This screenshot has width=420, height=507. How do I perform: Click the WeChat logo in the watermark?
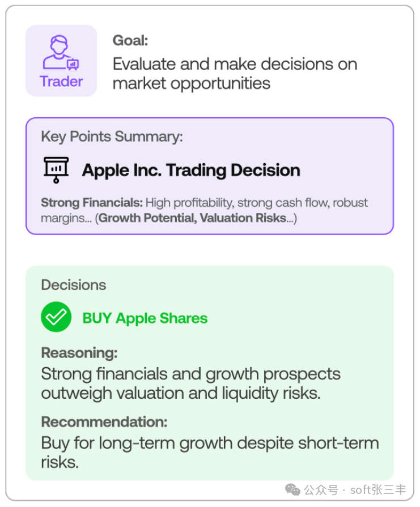coord(293,489)
